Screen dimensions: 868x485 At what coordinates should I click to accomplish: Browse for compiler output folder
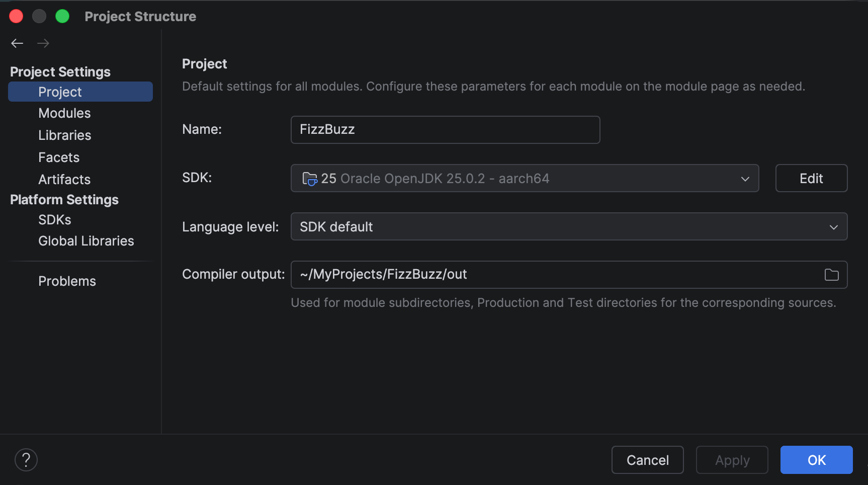click(x=831, y=275)
